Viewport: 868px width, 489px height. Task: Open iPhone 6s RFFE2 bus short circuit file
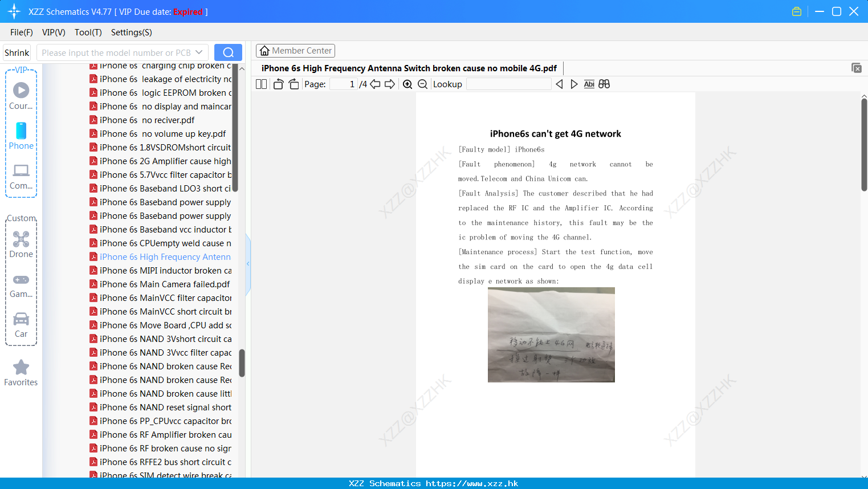click(x=160, y=462)
